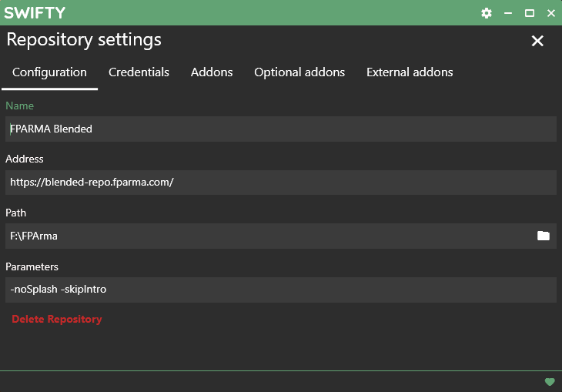Select the Configuration tab
Viewport: 562px width, 392px height.
[49, 72]
